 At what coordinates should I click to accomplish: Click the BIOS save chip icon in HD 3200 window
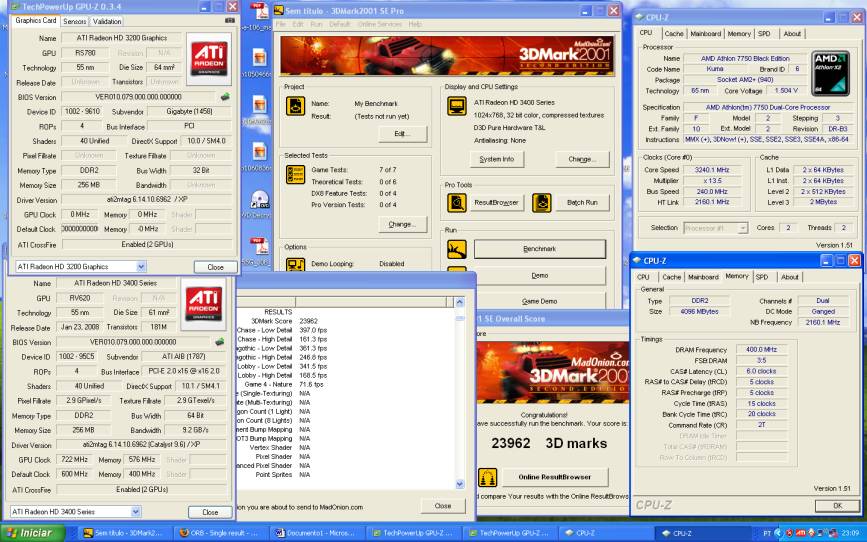tap(225, 97)
